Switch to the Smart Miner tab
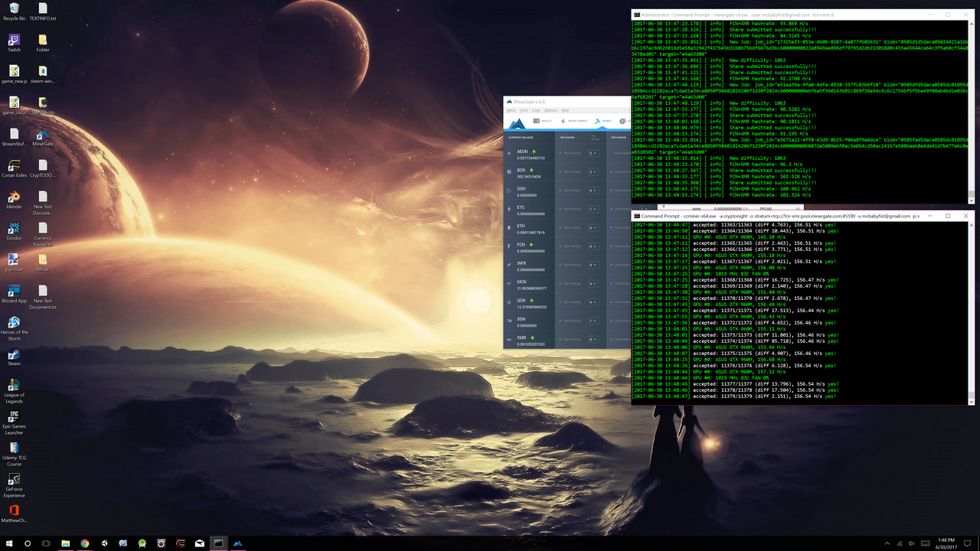The width and height of the screenshot is (980, 551). [x=575, y=121]
